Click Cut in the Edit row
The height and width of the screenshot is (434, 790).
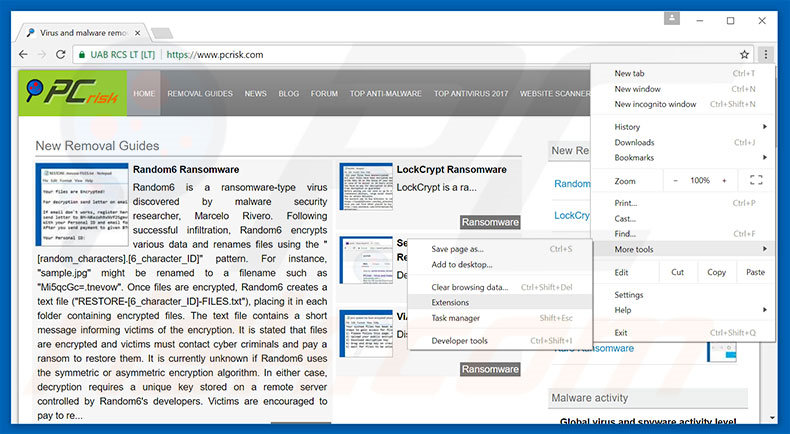coord(678,272)
